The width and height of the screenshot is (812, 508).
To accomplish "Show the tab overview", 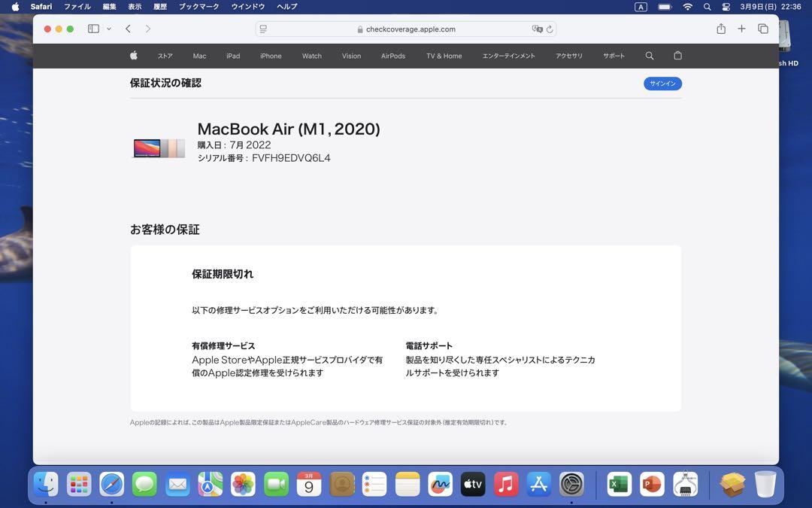I will 763,29.
